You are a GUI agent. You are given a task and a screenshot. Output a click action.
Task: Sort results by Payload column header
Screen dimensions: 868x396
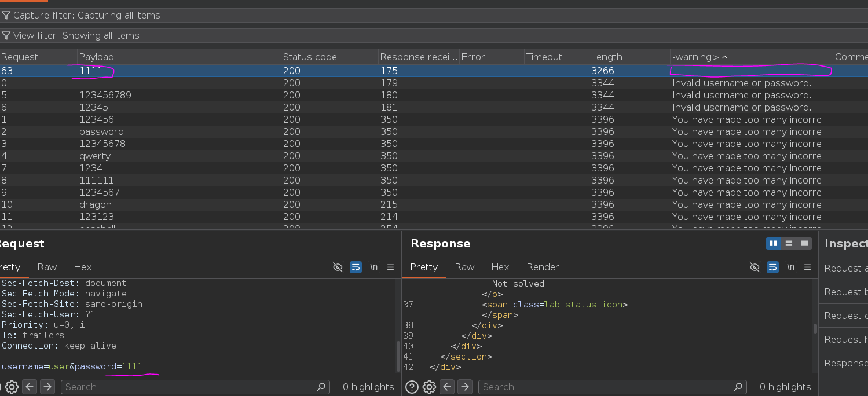point(179,57)
